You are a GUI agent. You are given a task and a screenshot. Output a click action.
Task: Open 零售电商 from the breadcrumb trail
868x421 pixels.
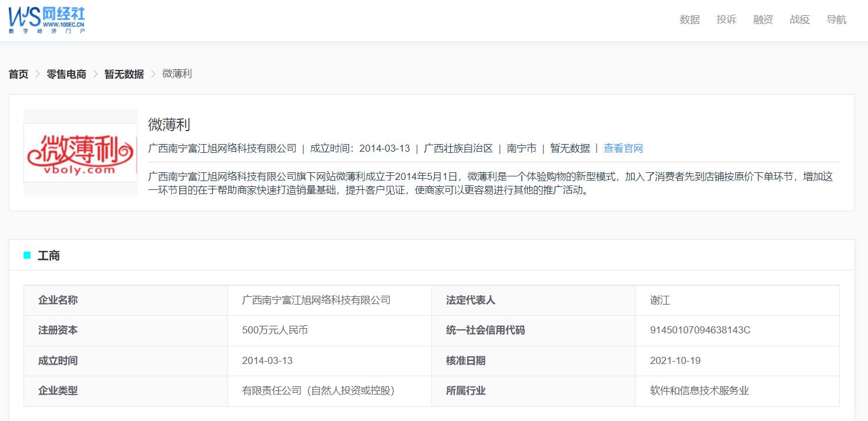[66, 73]
